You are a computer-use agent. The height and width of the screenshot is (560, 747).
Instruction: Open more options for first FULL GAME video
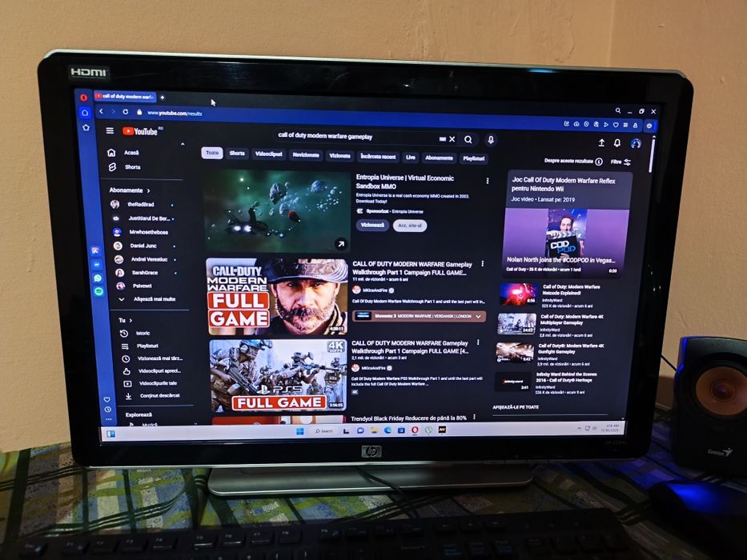tap(483, 264)
